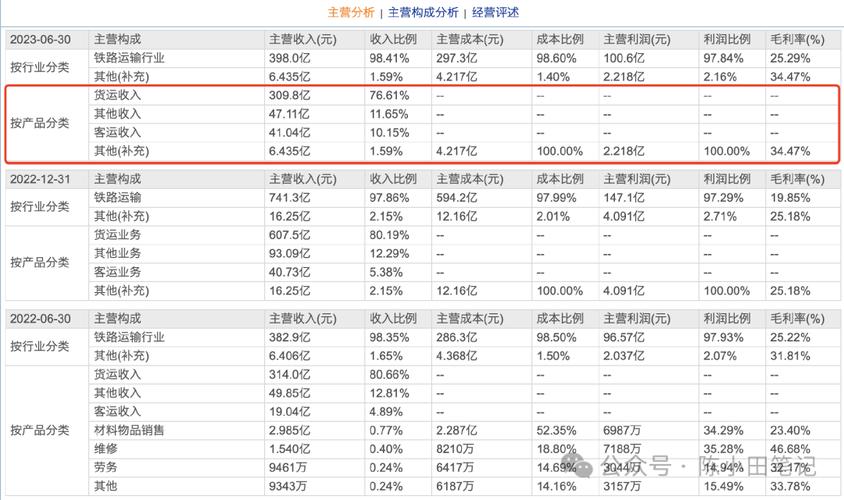Click 毛利率(%) header in first table

point(797,40)
